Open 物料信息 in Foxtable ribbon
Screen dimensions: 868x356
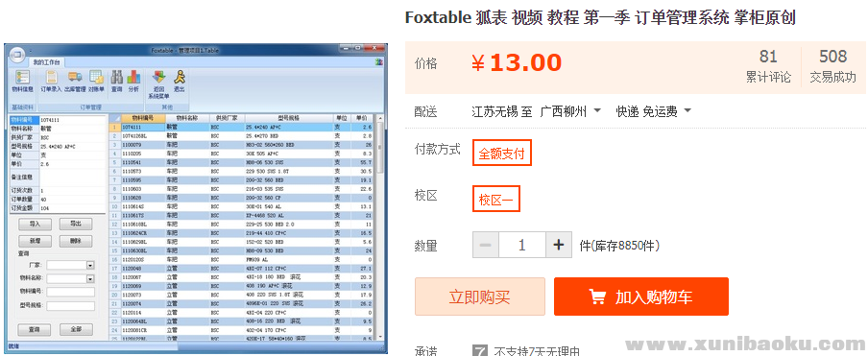(23, 82)
